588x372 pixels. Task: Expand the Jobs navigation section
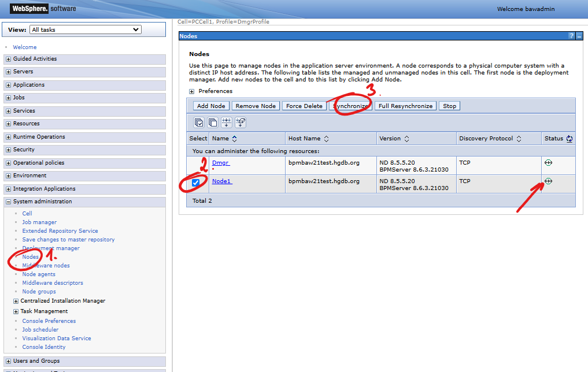(8, 98)
